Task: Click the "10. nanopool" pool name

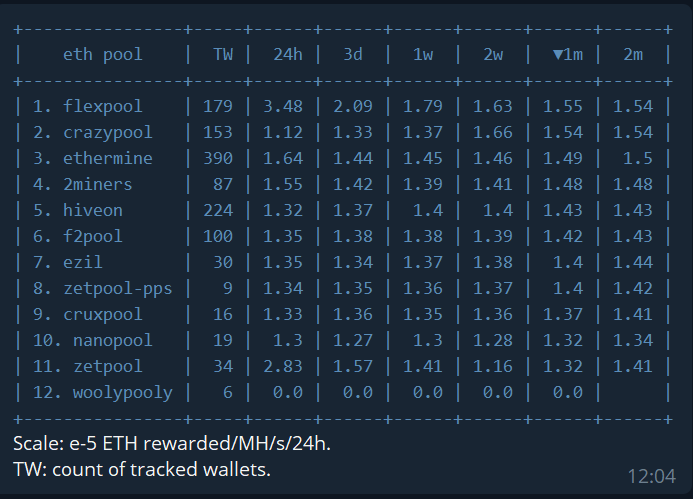Action: point(92,341)
